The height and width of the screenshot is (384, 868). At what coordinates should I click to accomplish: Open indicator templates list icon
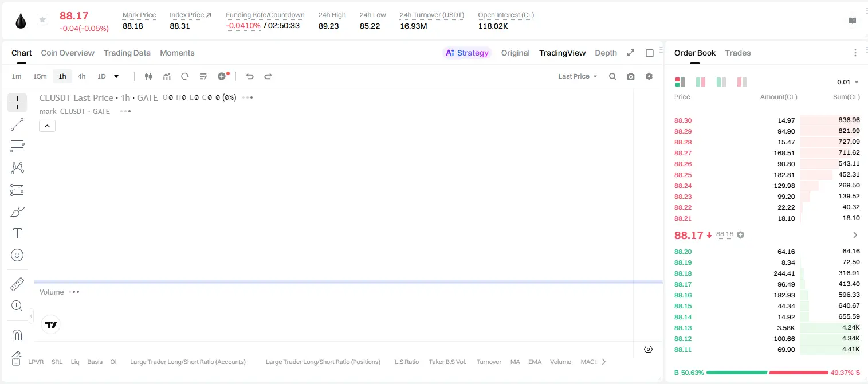203,76
